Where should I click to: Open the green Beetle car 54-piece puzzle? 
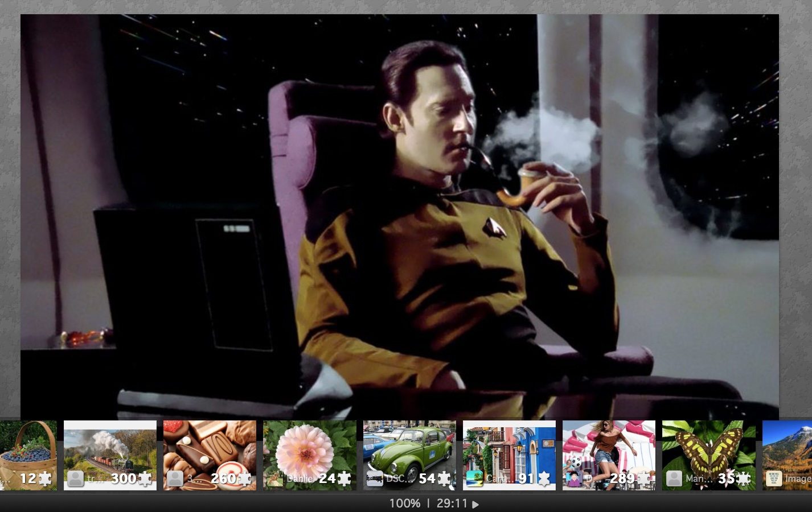click(409, 455)
